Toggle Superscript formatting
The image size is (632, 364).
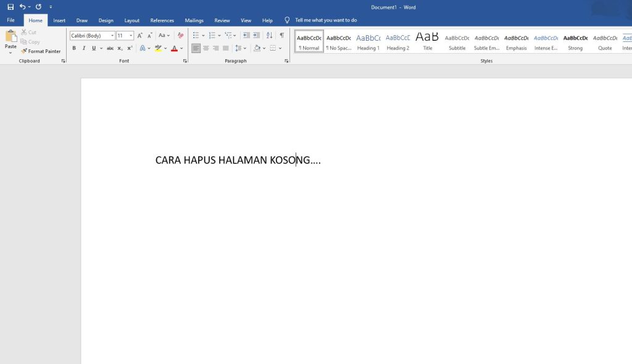[130, 48]
